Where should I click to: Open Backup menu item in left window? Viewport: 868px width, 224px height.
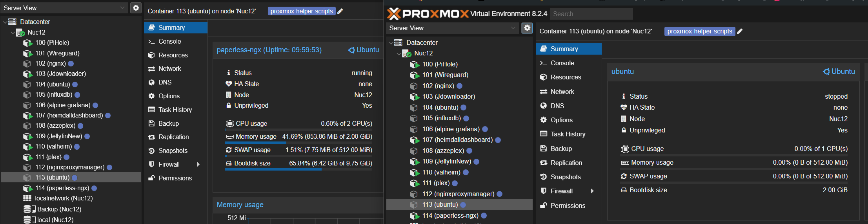176,123
